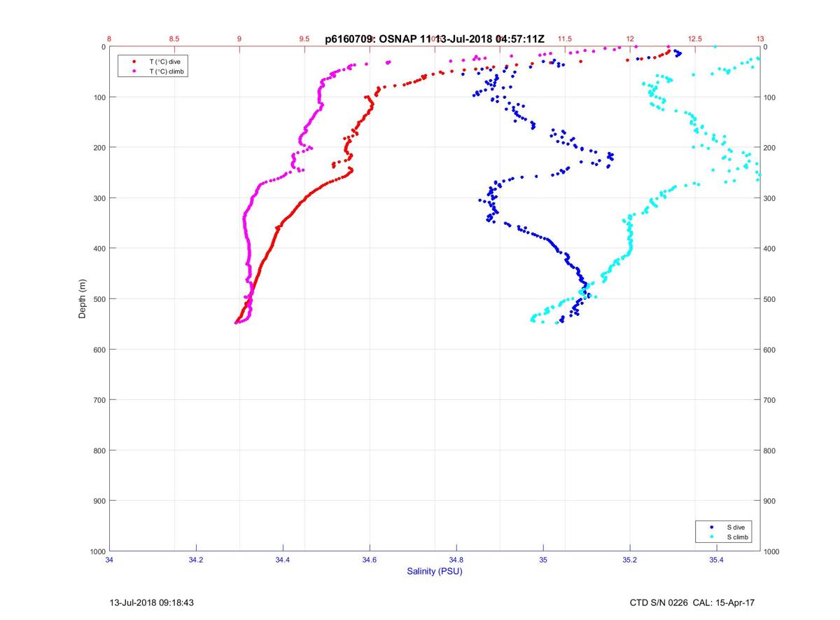This screenshot has height=620, width=840.
Task: Click the left depth tick label 400
Action: coord(99,249)
